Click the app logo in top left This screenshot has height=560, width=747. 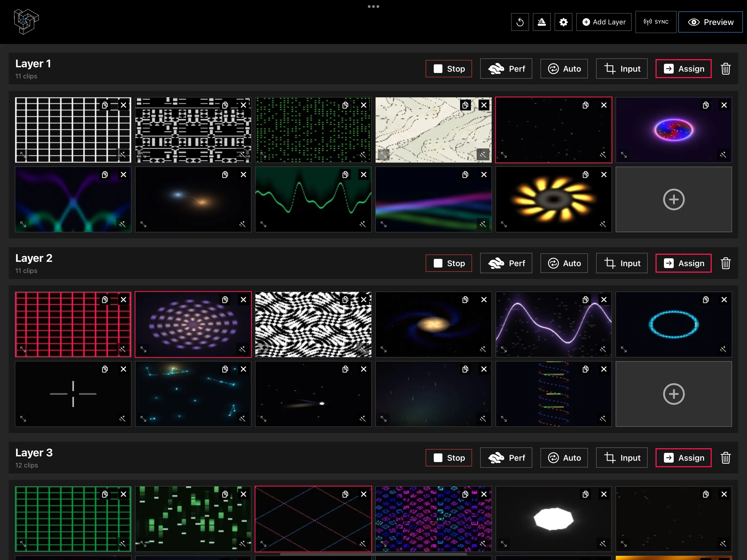(x=26, y=22)
